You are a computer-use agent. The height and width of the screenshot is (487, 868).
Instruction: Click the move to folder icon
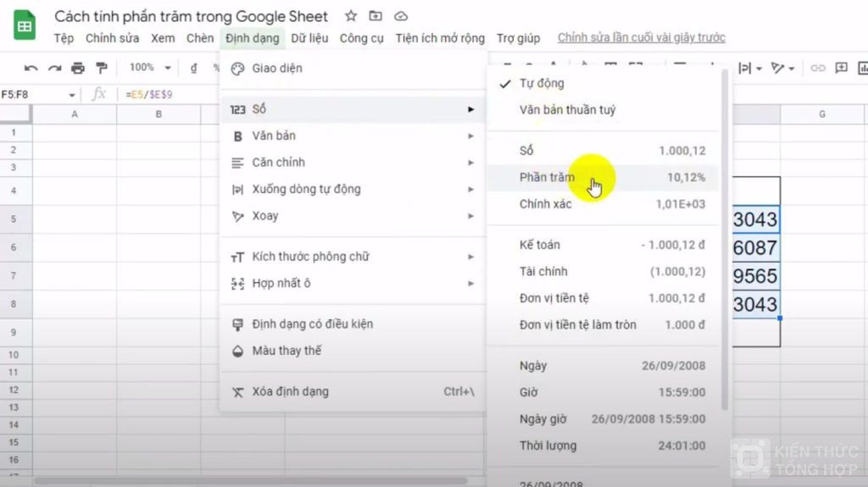(x=376, y=16)
